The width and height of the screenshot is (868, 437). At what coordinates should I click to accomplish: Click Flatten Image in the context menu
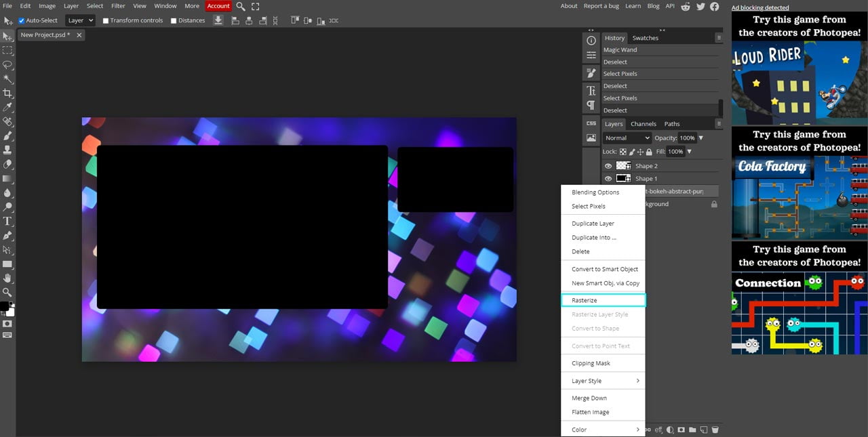pos(590,412)
